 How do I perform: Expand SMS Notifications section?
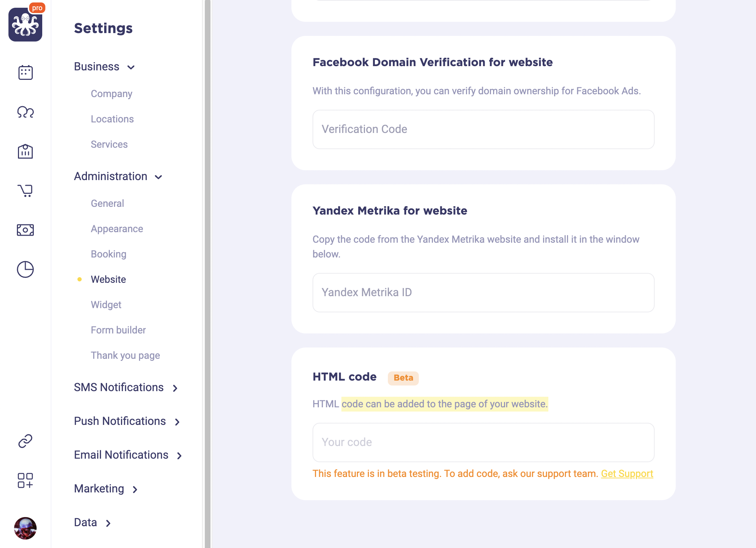[x=126, y=388]
